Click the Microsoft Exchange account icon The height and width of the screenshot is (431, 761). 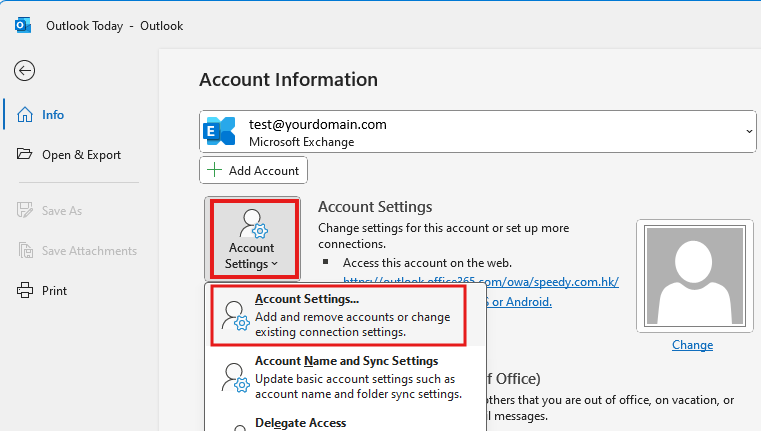click(x=219, y=132)
